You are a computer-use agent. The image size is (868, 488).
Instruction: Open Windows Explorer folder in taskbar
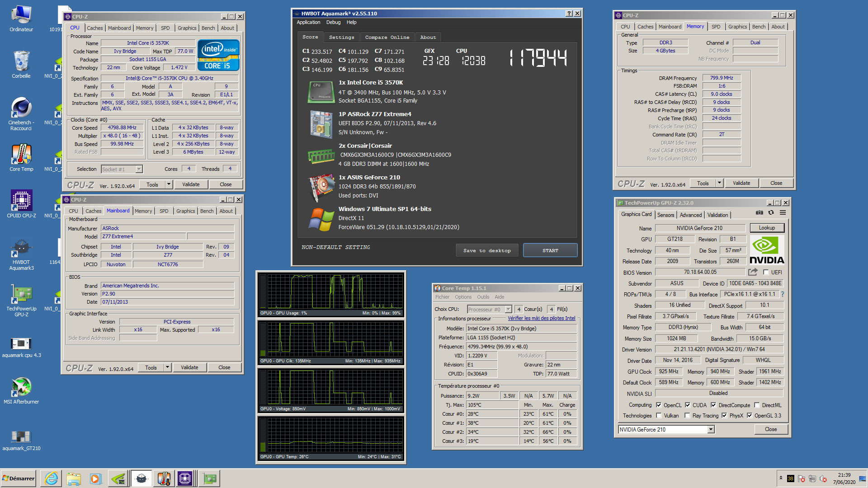[x=73, y=478]
